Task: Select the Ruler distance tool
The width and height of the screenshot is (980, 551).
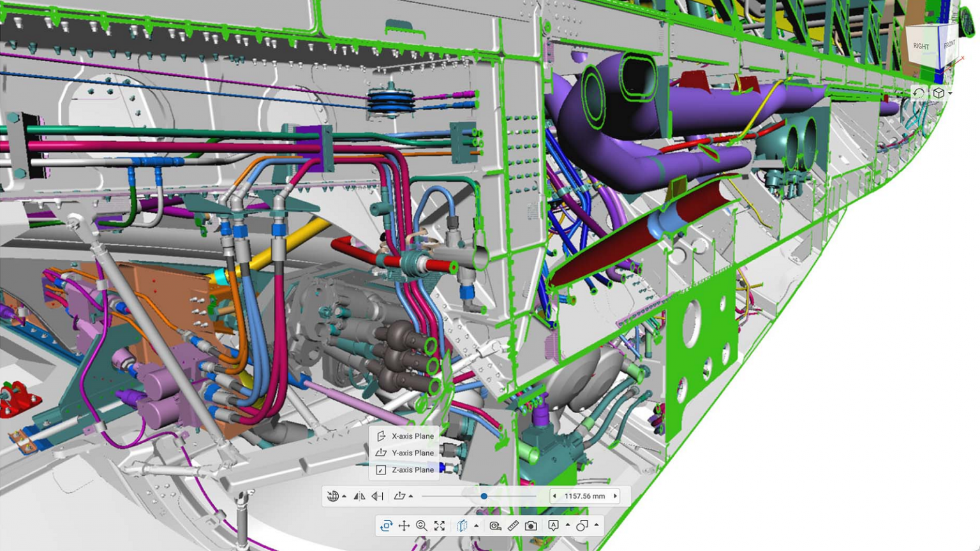Action: (x=514, y=525)
